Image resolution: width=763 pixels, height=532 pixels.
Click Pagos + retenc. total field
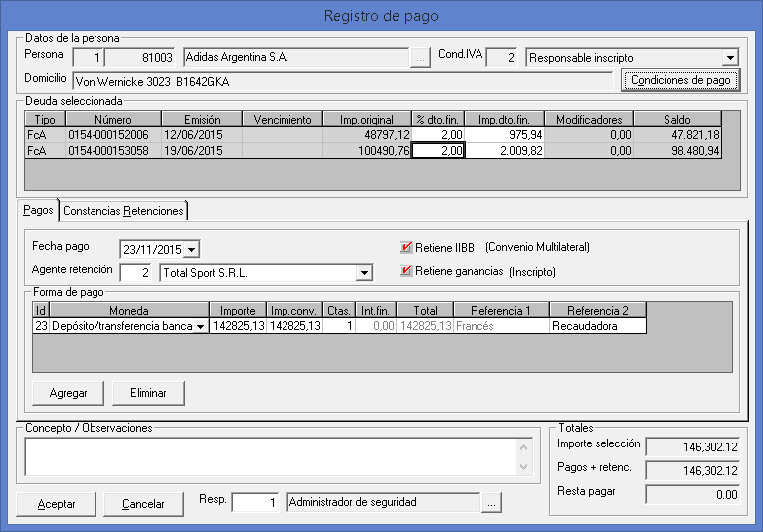coord(693,470)
